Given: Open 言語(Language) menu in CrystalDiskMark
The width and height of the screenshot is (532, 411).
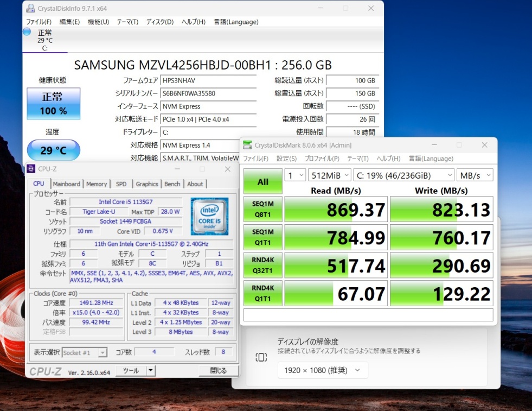Looking at the screenshot, I should (x=431, y=159).
